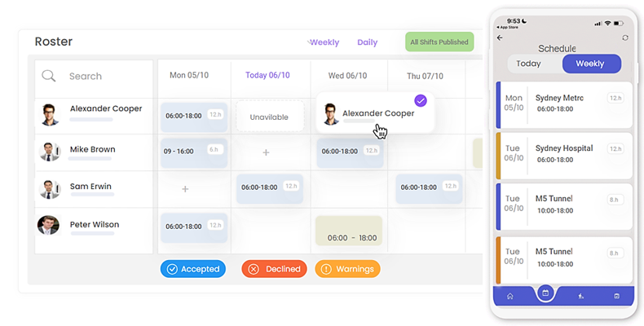Toggle the Accepted status filter
Image resolution: width=644 pixels, height=326 pixels.
click(x=192, y=269)
